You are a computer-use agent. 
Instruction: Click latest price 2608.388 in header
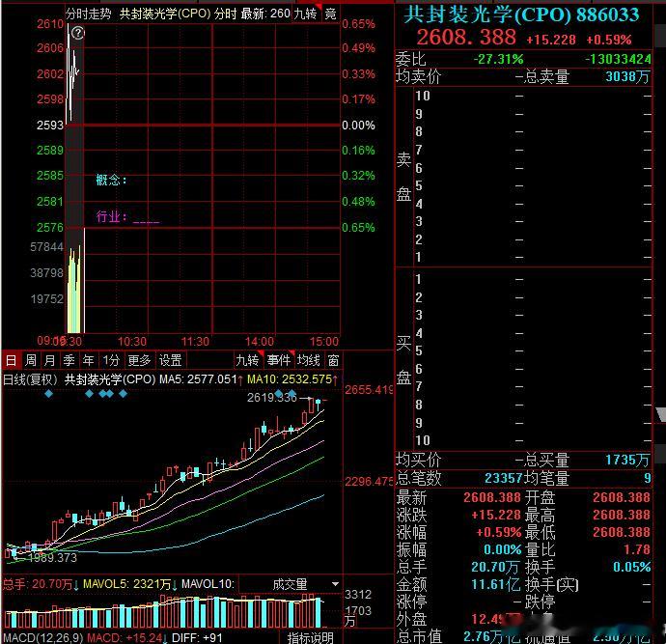pos(466,38)
